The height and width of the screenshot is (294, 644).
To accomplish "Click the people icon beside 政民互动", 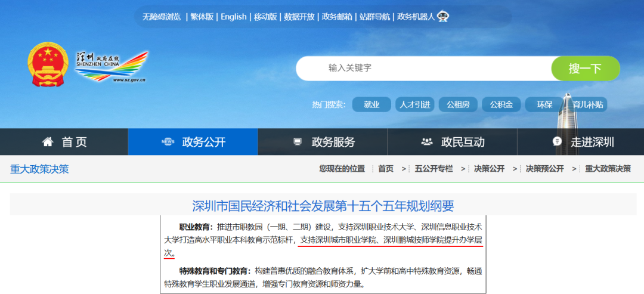I will click(x=427, y=142).
